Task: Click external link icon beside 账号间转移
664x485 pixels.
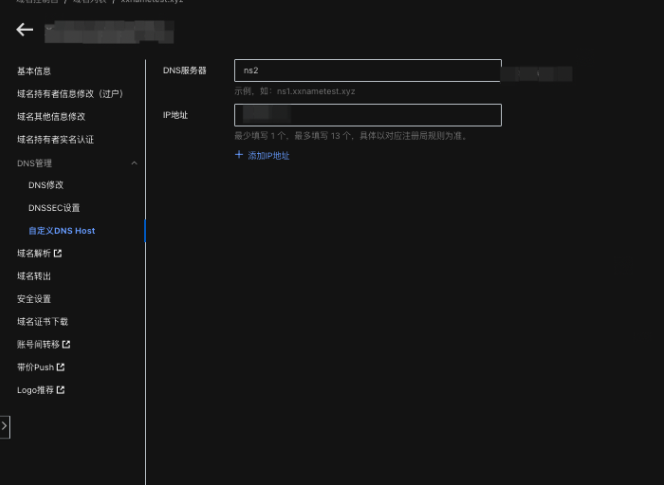Action: coord(65,345)
